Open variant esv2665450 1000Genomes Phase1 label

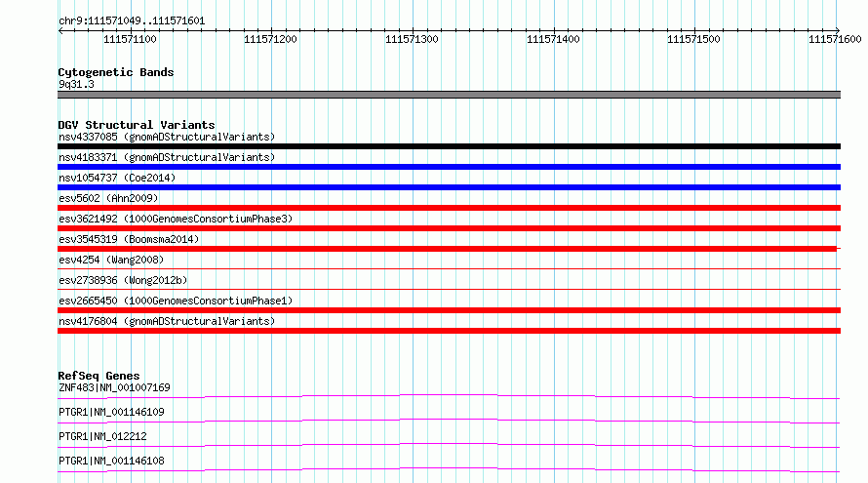click(x=176, y=301)
